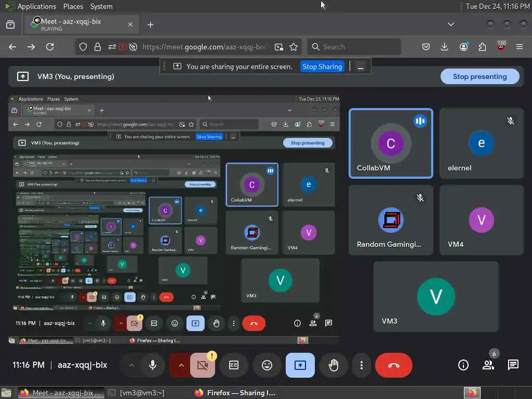Viewport: 532px width, 399px height.
Task: Open the clock showing Tue Dec 24
Action: point(498,6)
